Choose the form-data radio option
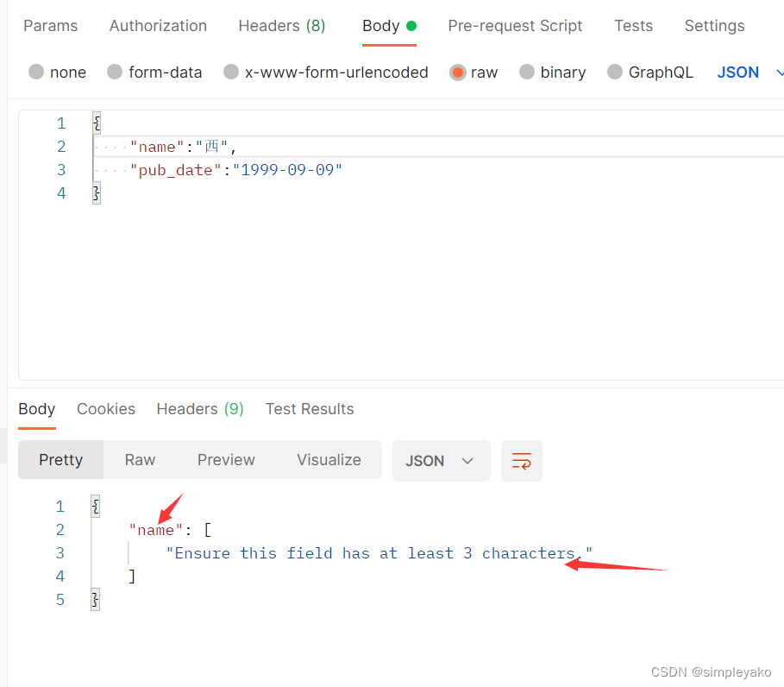Viewport: 784px width, 687px height. coord(115,72)
